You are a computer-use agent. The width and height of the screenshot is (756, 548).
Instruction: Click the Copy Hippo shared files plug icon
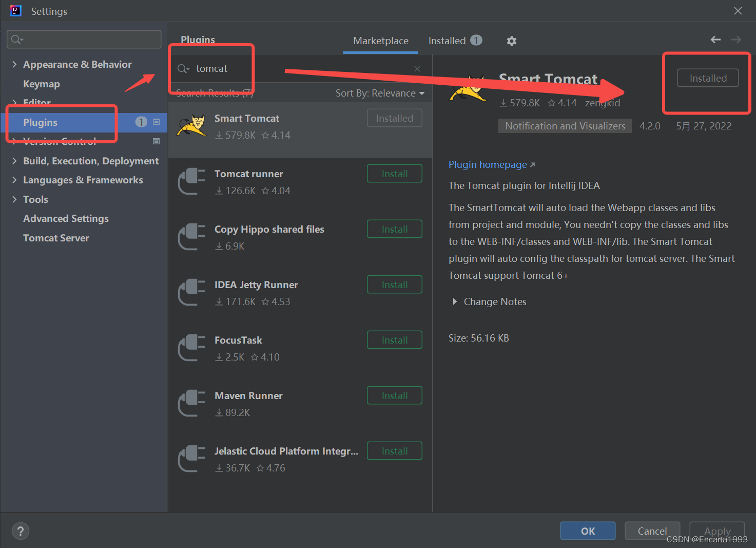[x=191, y=237]
